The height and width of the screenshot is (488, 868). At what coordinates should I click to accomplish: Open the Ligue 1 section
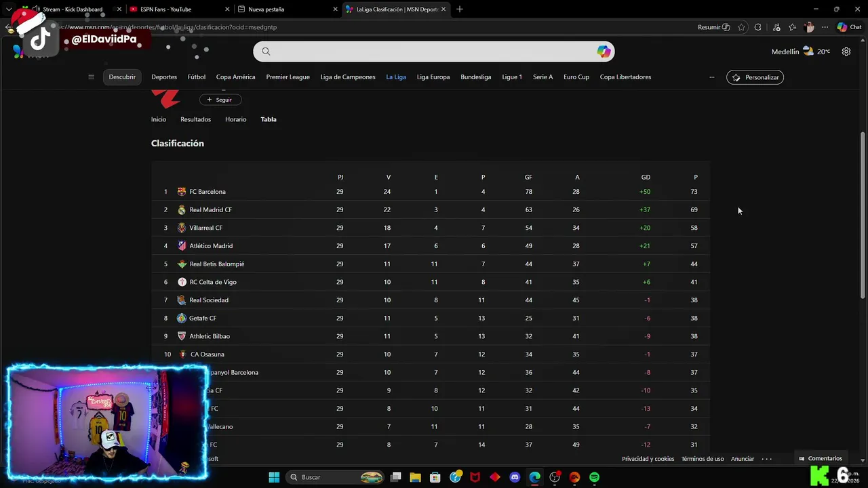point(512,77)
